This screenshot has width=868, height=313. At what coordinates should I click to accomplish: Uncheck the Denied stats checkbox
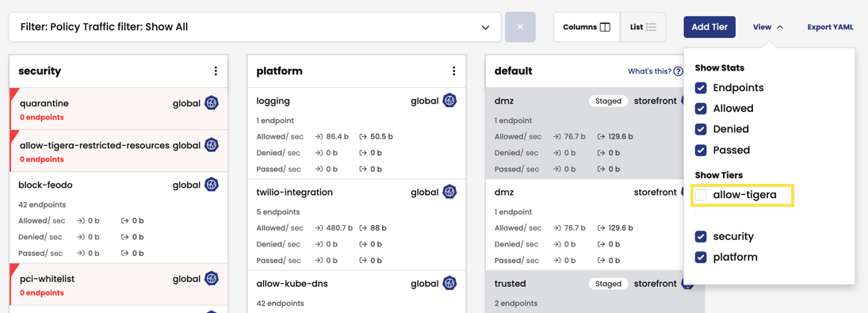(x=701, y=129)
